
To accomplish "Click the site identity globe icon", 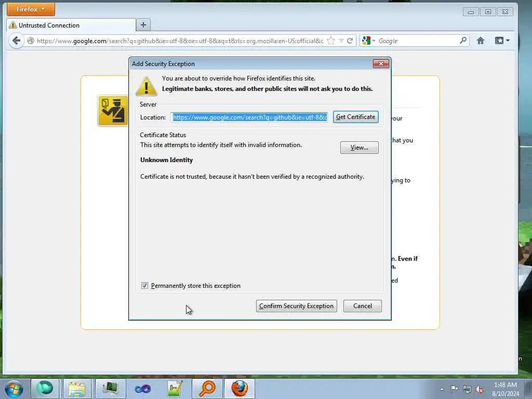I will [x=31, y=41].
